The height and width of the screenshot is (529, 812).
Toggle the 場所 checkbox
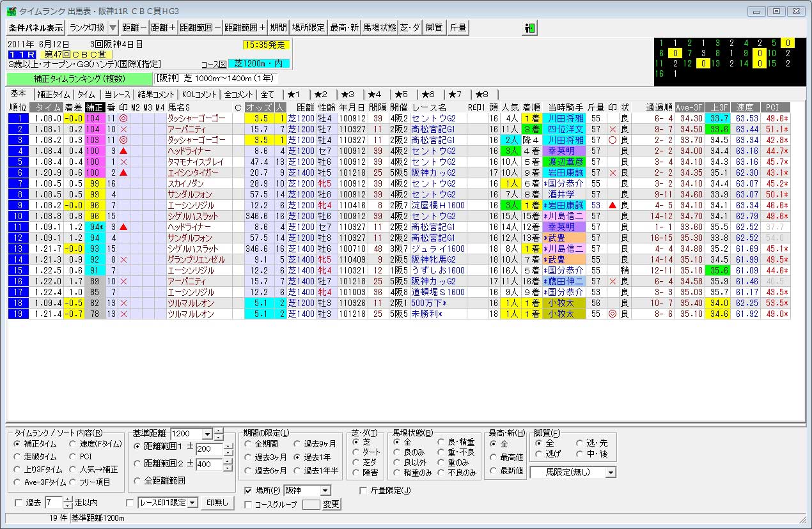pos(249,491)
